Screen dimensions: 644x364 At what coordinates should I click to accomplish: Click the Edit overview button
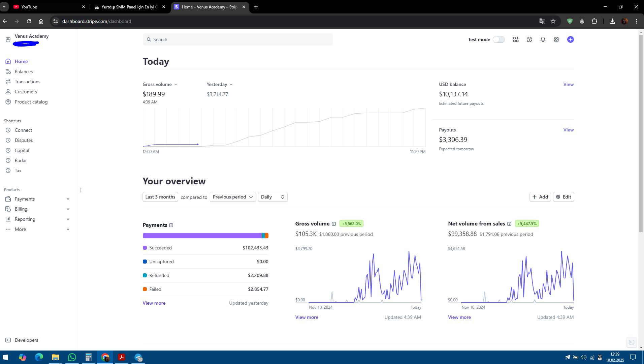point(563,197)
